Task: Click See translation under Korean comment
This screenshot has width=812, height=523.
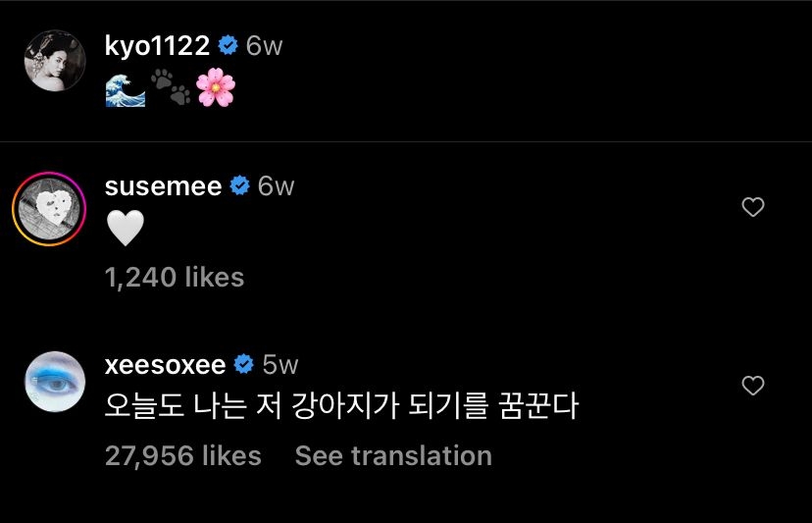Action: pos(393,455)
